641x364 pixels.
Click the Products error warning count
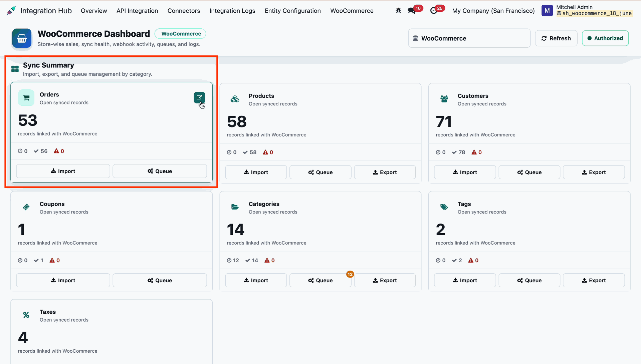(x=268, y=152)
